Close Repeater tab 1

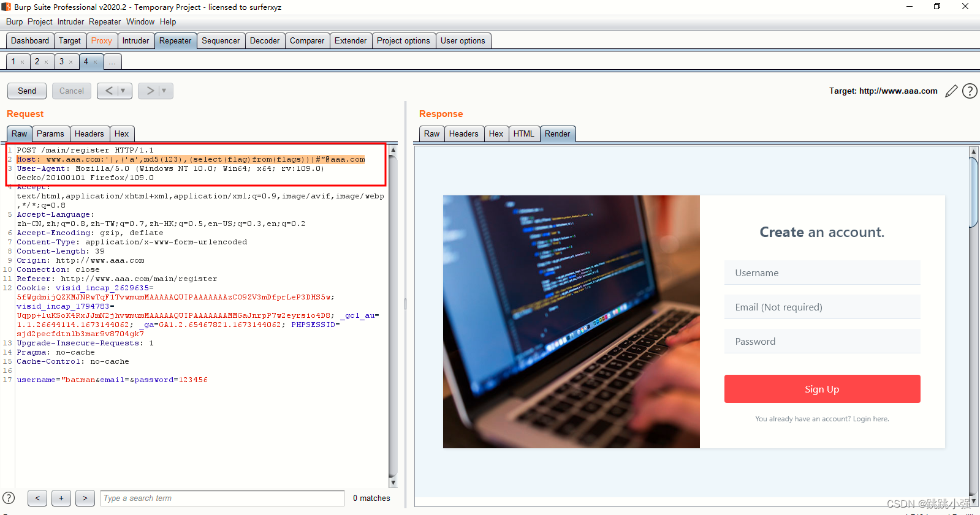click(x=23, y=62)
